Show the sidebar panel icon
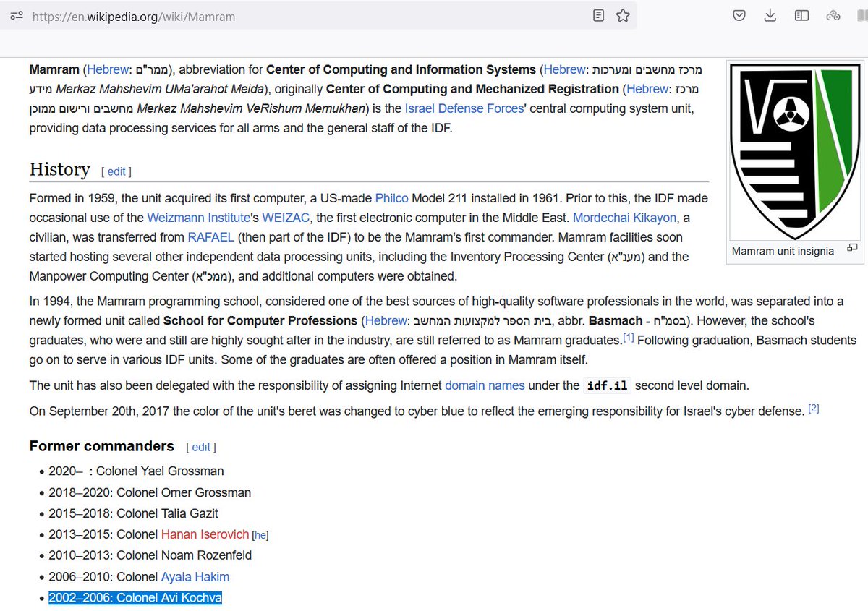This screenshot has width=868, height=611. (x=801, y=15)
